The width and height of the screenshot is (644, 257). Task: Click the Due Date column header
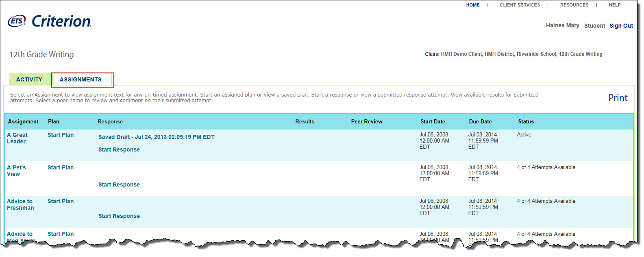point(480,121)
